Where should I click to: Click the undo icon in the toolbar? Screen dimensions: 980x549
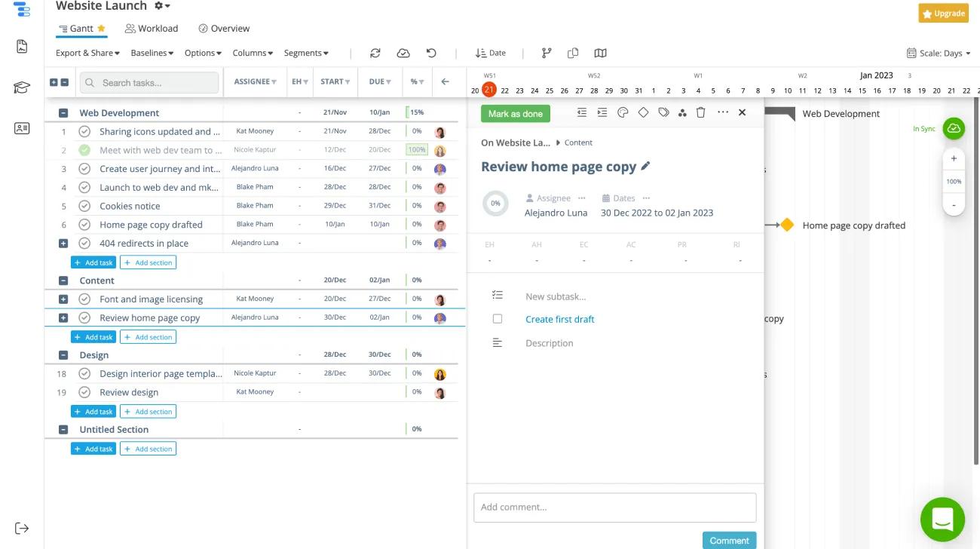430,53
